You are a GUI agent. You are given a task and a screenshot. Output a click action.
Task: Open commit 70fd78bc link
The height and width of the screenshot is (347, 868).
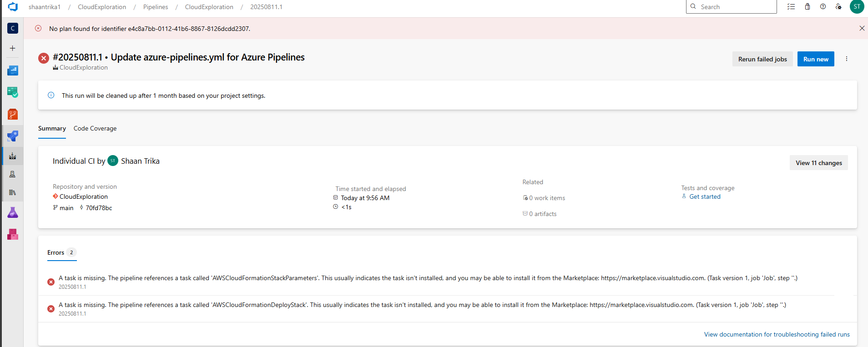tap(96, 208)
